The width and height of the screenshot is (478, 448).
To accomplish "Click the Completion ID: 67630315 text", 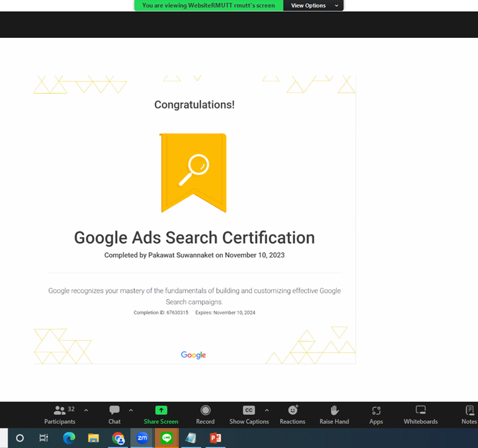I will click(161, 313).
